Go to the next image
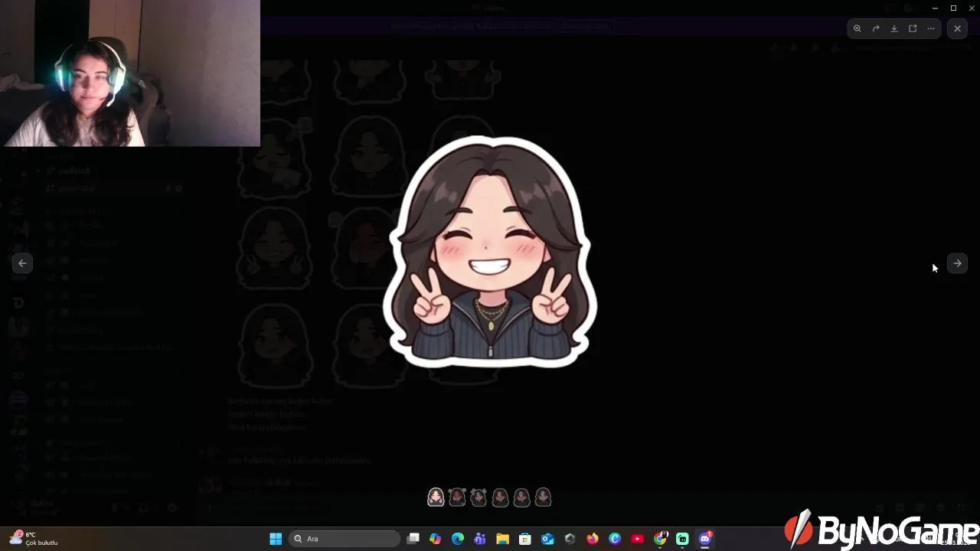This screenshot has width=980, height=551. 957,263
